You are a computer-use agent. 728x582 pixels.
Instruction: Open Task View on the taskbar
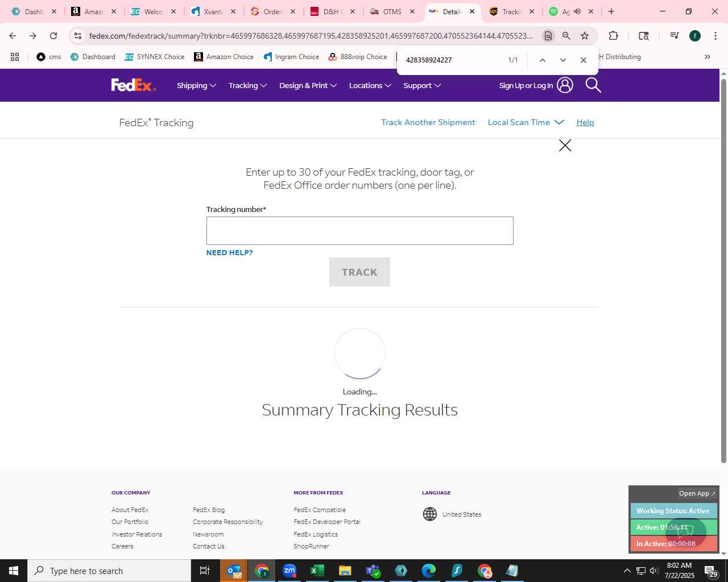click(205, 571)
